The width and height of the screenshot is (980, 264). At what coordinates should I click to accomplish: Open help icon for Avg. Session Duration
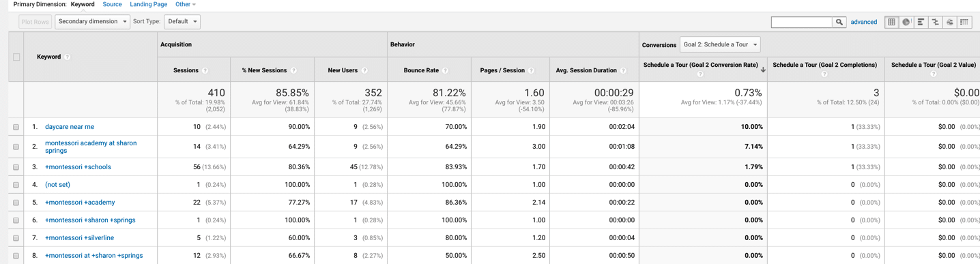tap(623, 71)
